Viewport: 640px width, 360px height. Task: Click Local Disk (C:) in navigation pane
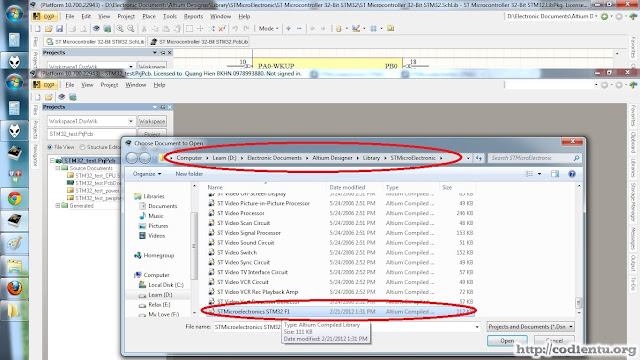tap(166, 285)
